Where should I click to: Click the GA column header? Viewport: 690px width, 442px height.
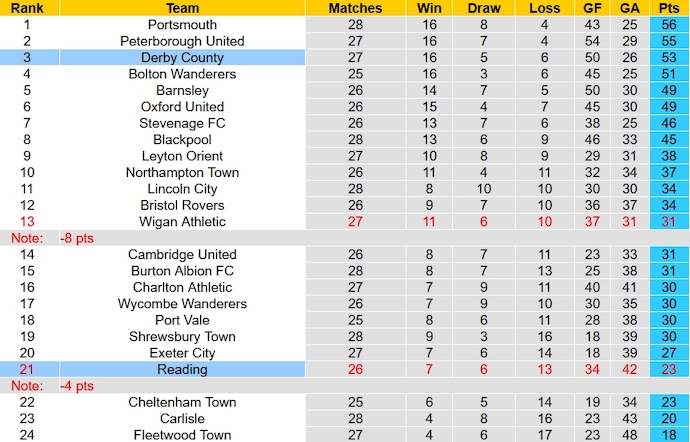click(630, 8)
